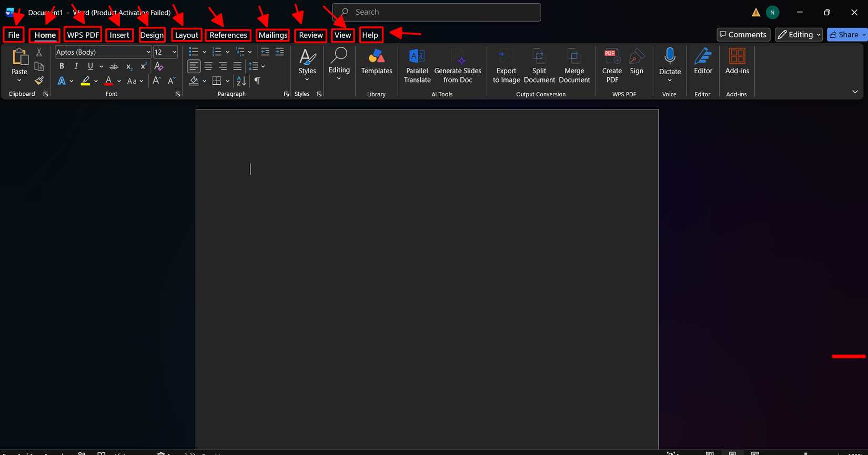Toggle show paragraph marks
Screen dimensions: 868x455
(257, 80)
